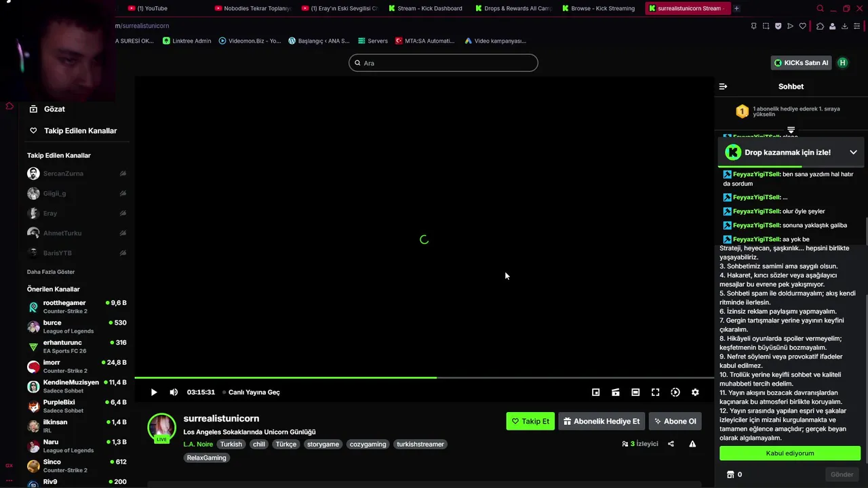Open Sinco channel

[77, 466]
